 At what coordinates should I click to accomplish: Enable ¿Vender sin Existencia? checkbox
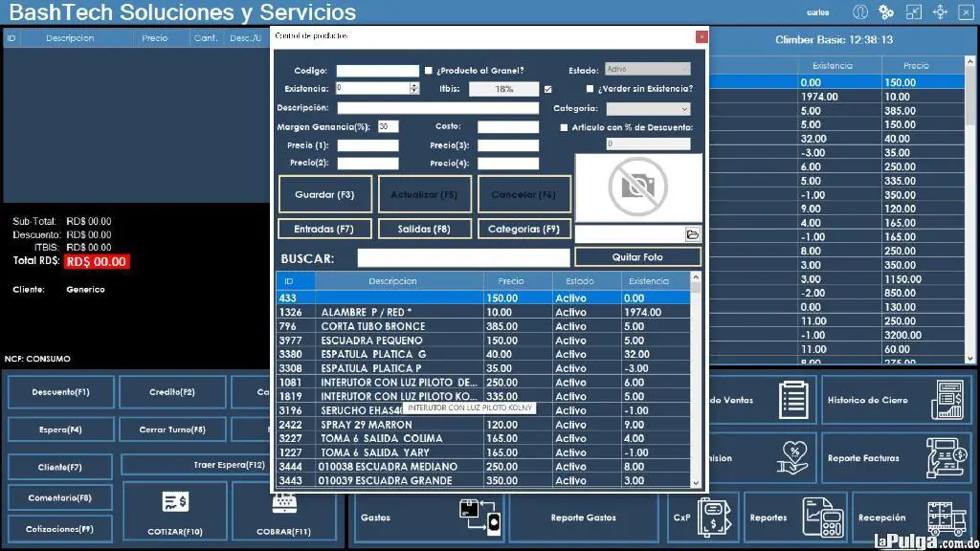click(x=590, y=89)
